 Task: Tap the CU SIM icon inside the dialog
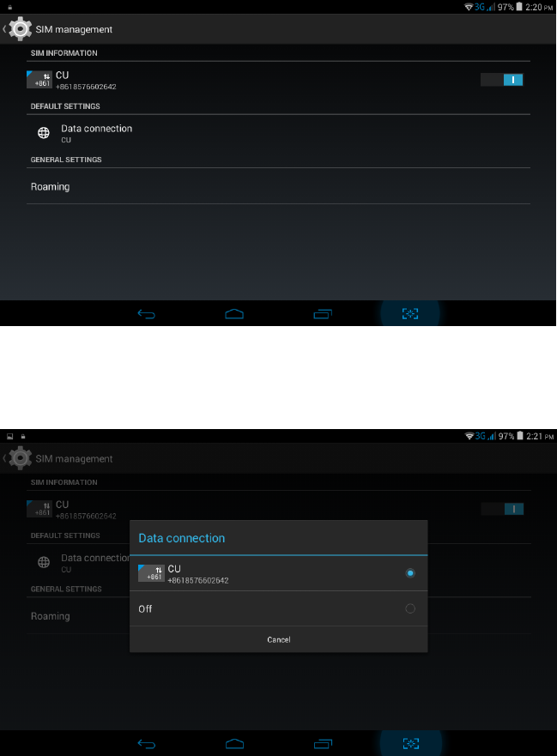pos(151,573)
